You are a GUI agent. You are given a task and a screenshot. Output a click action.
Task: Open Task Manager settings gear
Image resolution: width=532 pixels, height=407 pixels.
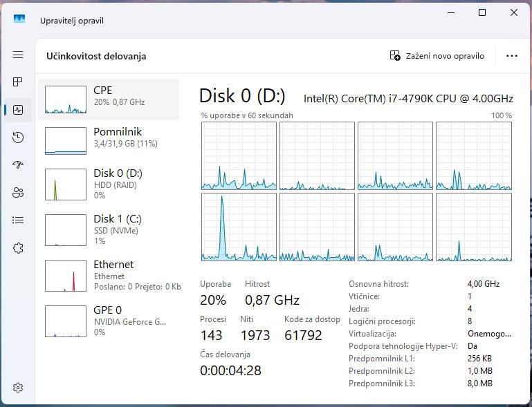click(18, 388)
